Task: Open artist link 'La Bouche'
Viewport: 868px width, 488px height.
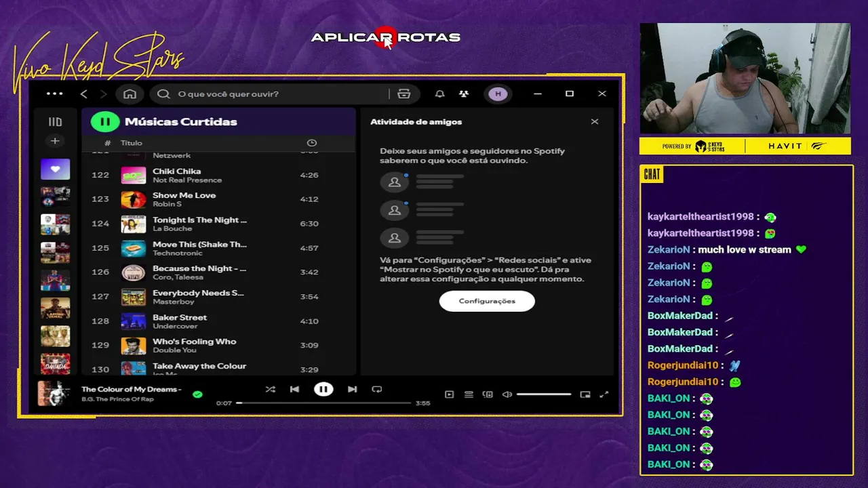Action: pos(172,228)
